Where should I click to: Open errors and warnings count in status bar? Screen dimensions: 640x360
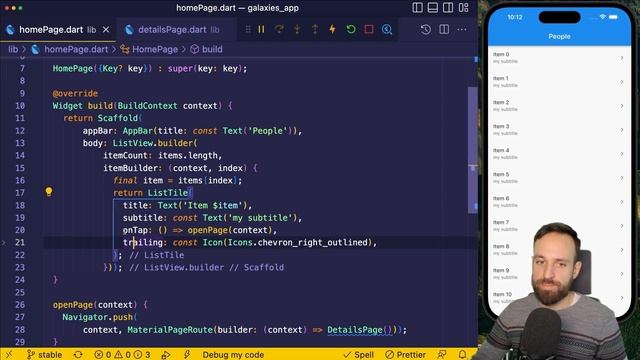coord(122,355)
